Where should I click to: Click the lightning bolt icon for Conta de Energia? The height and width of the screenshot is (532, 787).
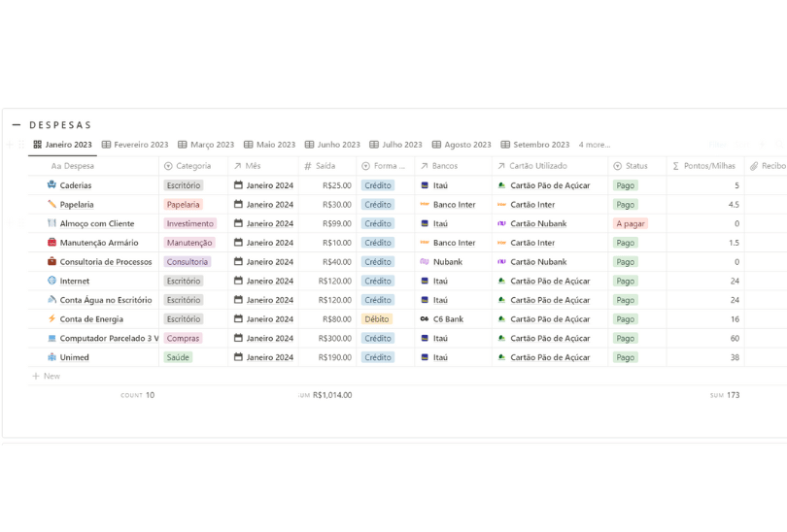click(x=51, y=319)
